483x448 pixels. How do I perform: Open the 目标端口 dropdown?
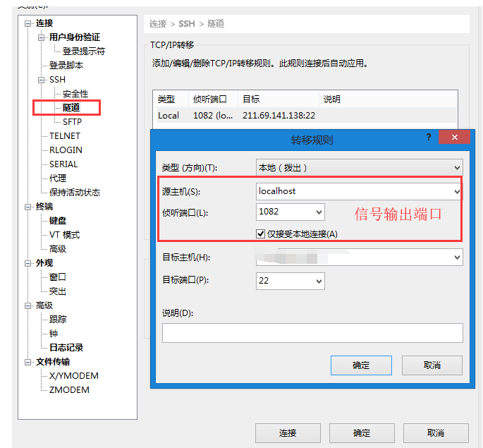tap(319, 281)
